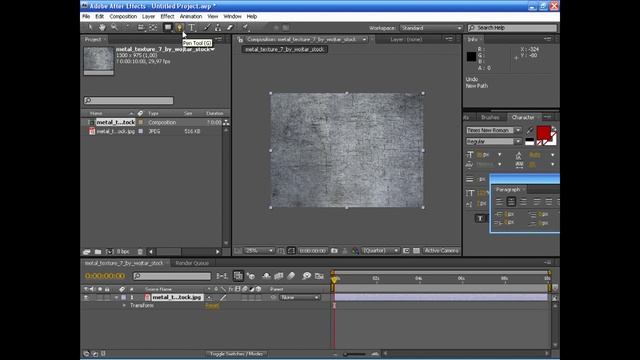This screenshot has height=360, width=640.
Task: Toggle Frame Blending enable in timeline
Action: pyautogui.click(x=279, y=276)
